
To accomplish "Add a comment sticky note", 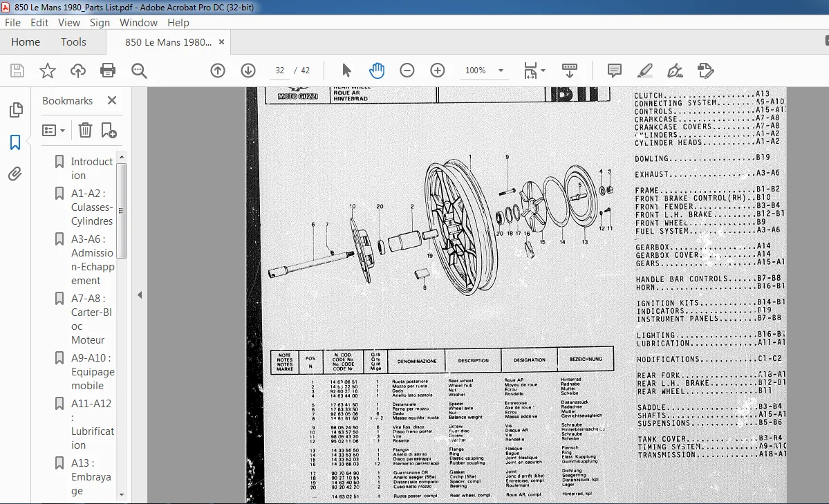I will [x=615, y=71].
